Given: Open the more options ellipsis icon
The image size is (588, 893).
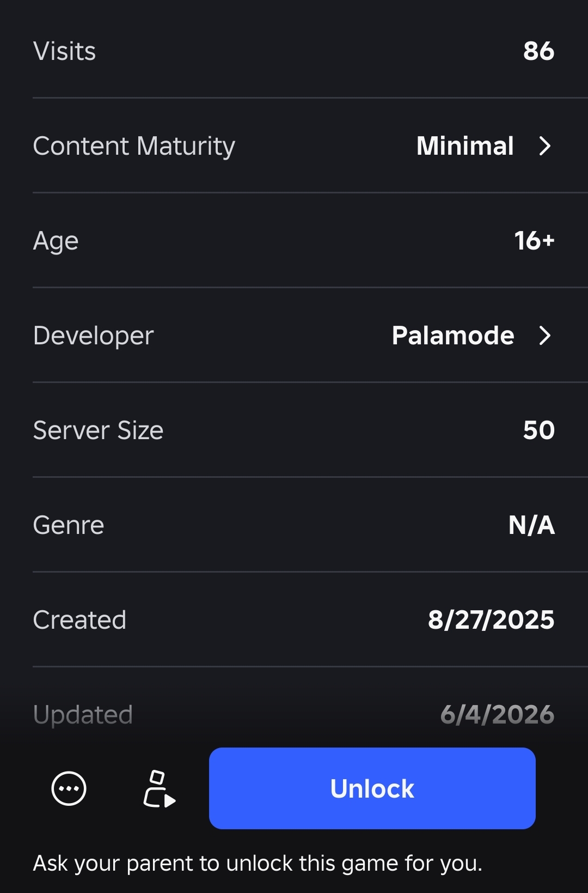Looking at the screenshot, I should (x=69, y=788).
